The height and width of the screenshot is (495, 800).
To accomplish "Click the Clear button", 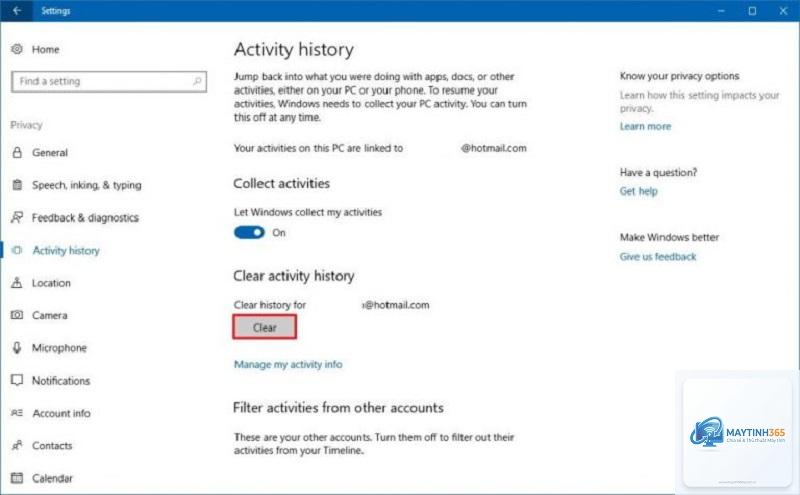I will [x=264, y=327].
